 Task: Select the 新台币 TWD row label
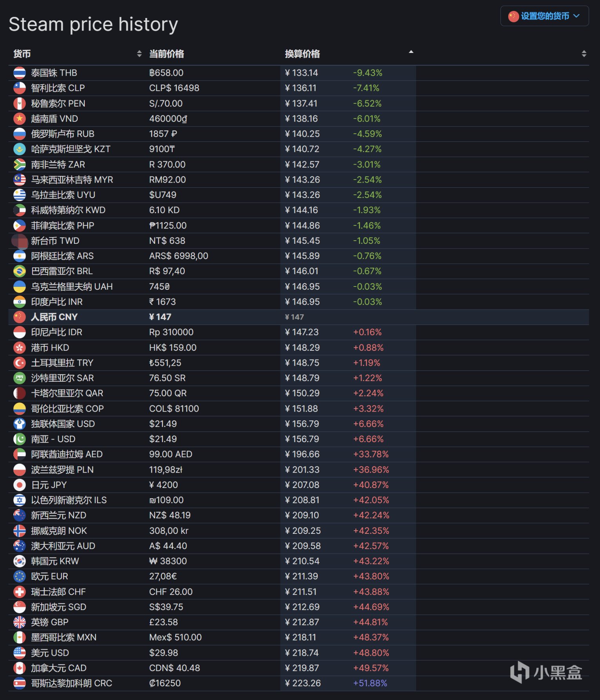point(55,241)
